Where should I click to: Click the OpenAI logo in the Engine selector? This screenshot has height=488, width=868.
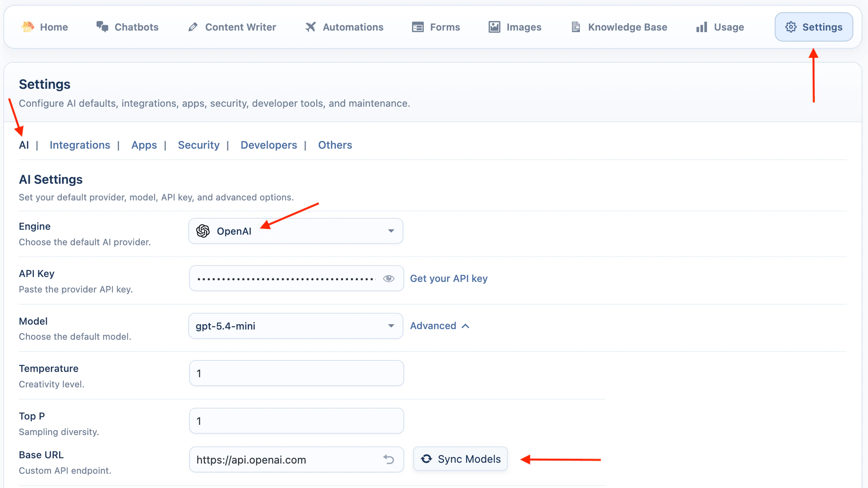203,231
